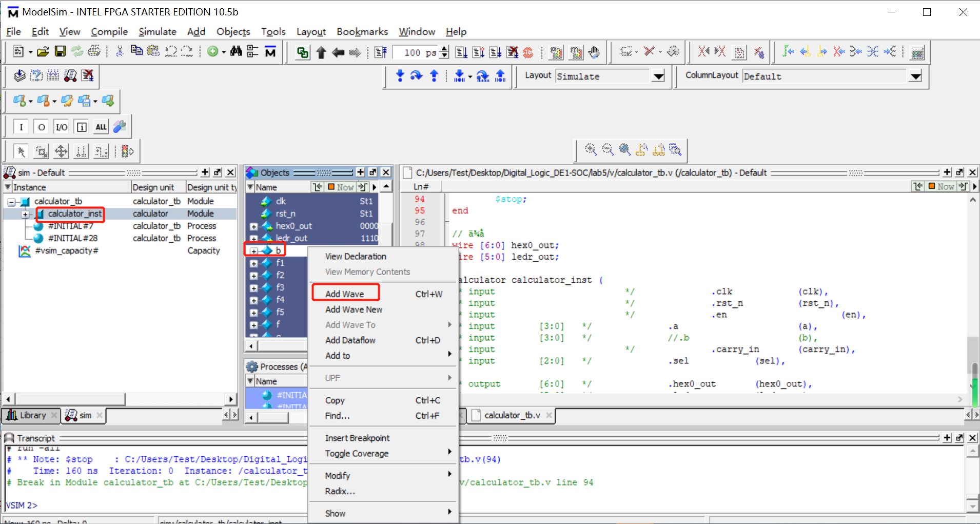This screenshot has height=524, width=980.
Task: Click the binoculars Find icon
Action: (236, 51)
